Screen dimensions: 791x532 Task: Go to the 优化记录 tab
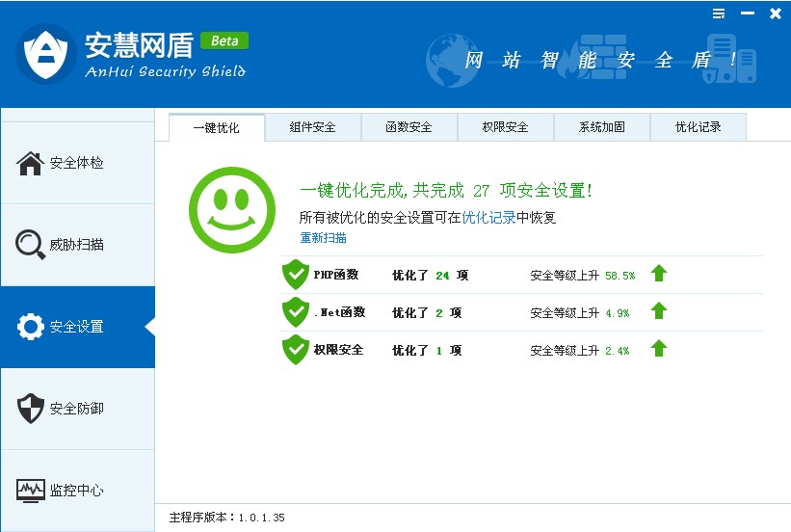click(698, 127)
